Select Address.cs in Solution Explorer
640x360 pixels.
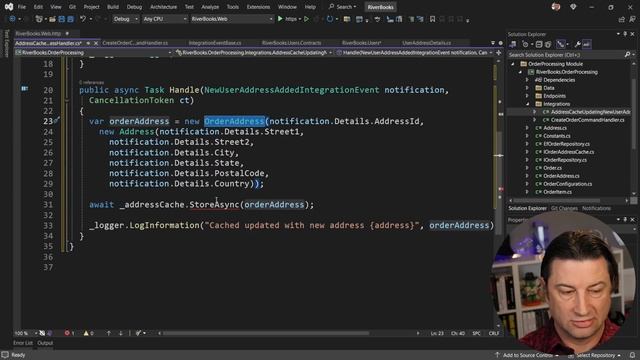tap(555, 128)
